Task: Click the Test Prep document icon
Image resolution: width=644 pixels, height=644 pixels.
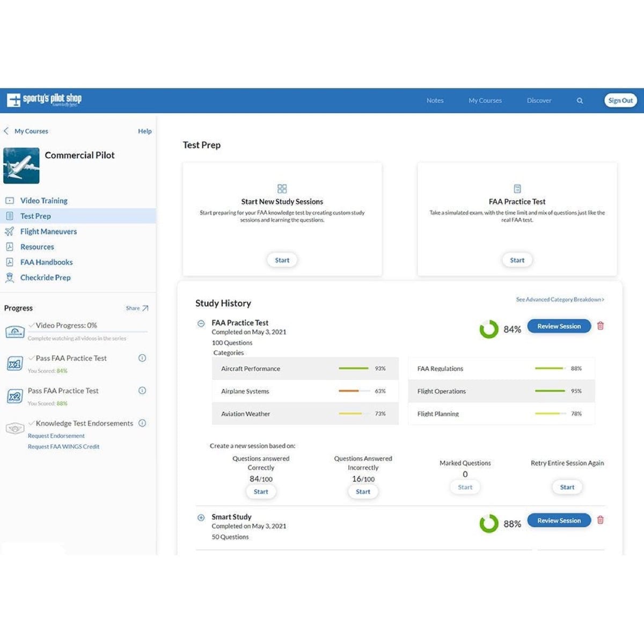Action: point(10,216)
